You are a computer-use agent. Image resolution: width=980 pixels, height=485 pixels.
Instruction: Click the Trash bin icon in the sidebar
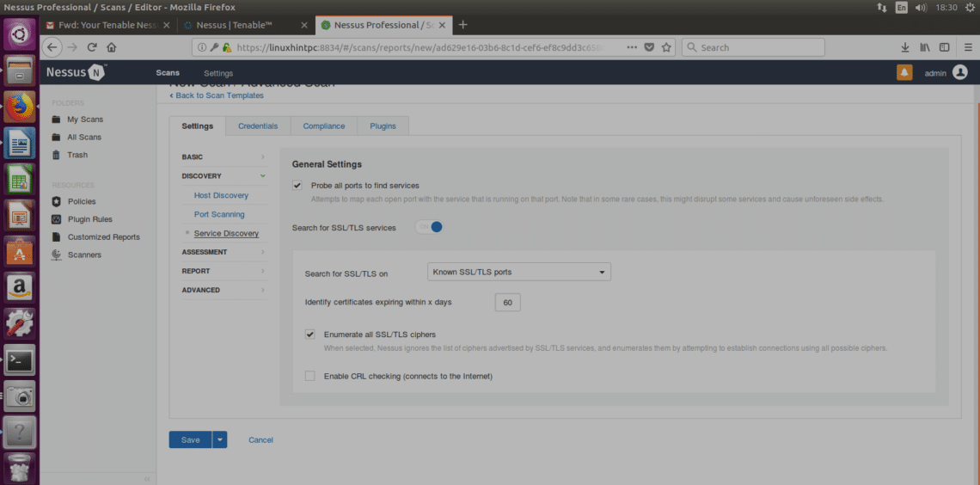pyautogui.click(x=56, y=155)
